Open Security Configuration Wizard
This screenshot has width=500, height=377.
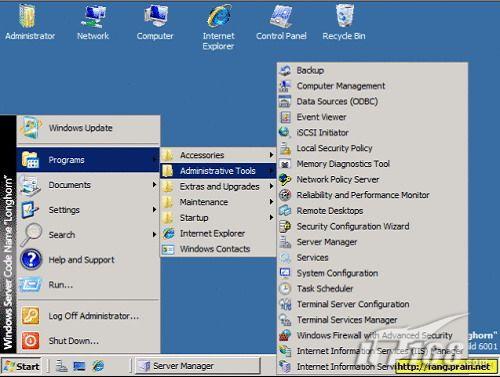372,226
